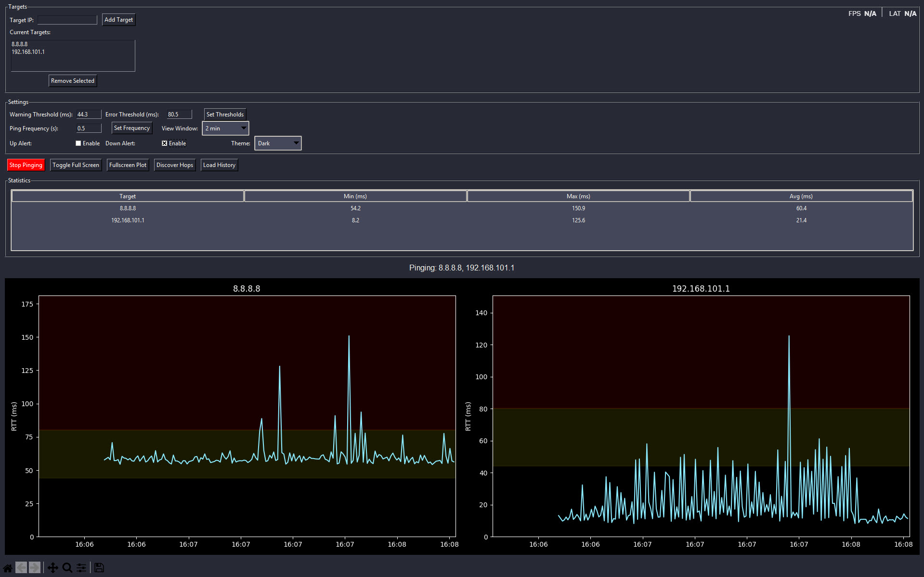Activate the Zoom-to-rectangle magnifier tool

coord(67,568)
